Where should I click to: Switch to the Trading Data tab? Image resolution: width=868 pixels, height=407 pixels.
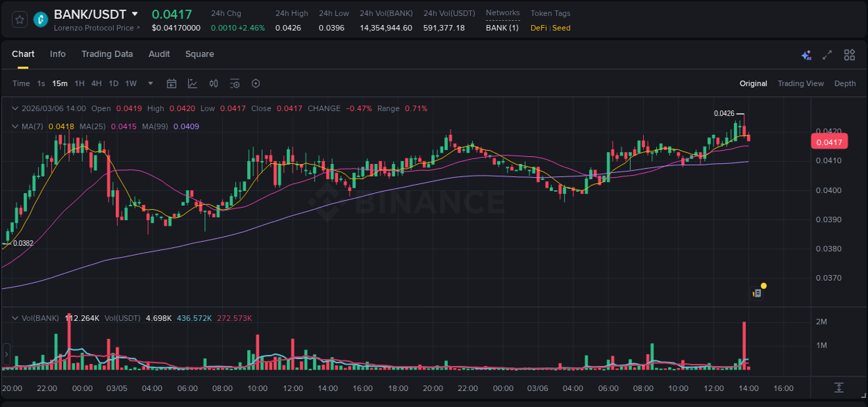coord(107,54)
